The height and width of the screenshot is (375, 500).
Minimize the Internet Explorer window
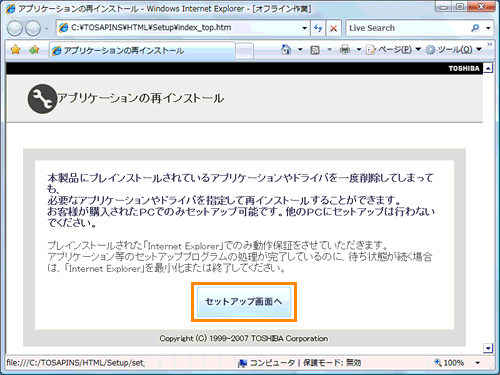point(444,7)
